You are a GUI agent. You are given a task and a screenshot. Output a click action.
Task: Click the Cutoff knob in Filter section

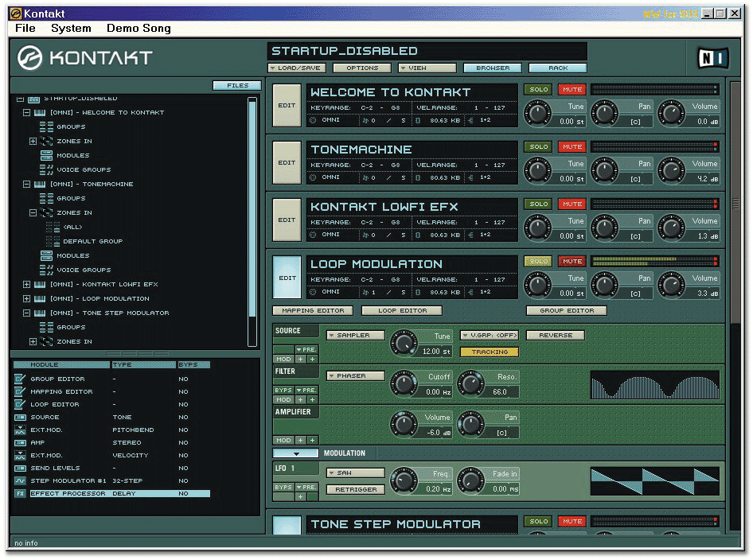point(404,385)
